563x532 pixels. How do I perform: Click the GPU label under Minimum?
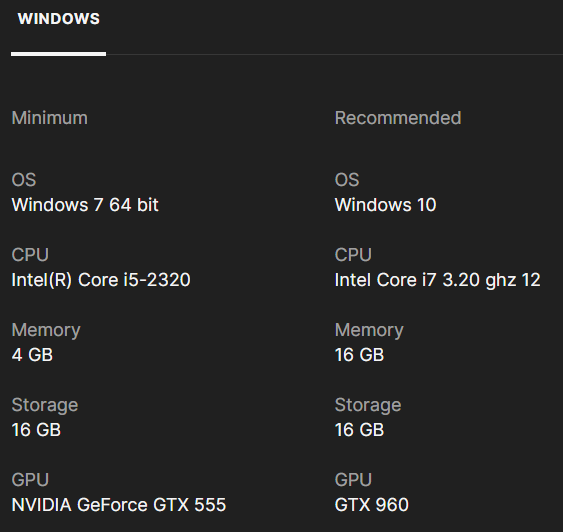click(30, 480)
